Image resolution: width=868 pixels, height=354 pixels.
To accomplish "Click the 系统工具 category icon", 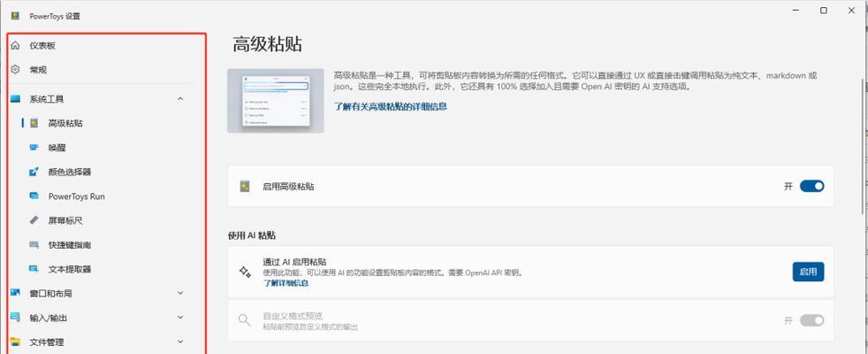I will (16, 99).
